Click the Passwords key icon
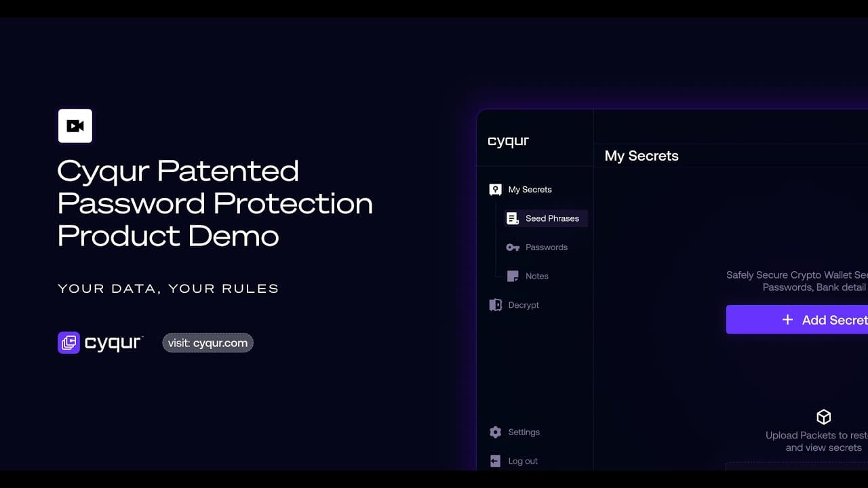This screenshot has width=868, height=488. tap(513, 247)
